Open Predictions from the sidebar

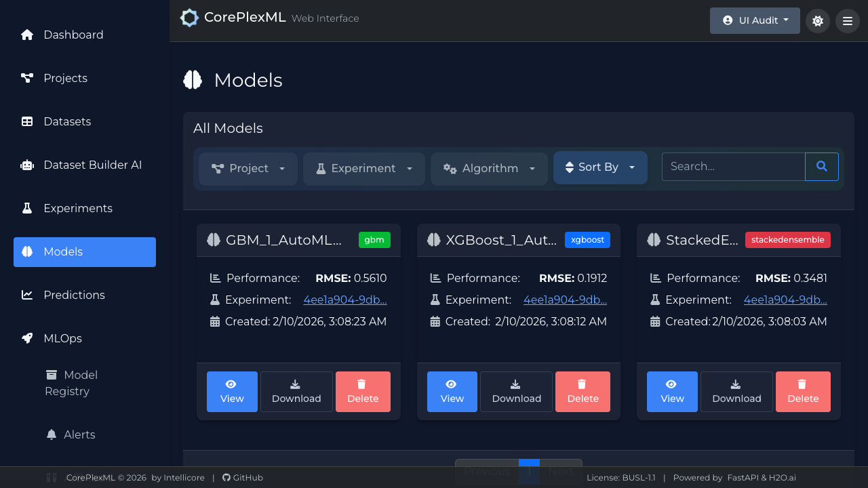point(74,295)
